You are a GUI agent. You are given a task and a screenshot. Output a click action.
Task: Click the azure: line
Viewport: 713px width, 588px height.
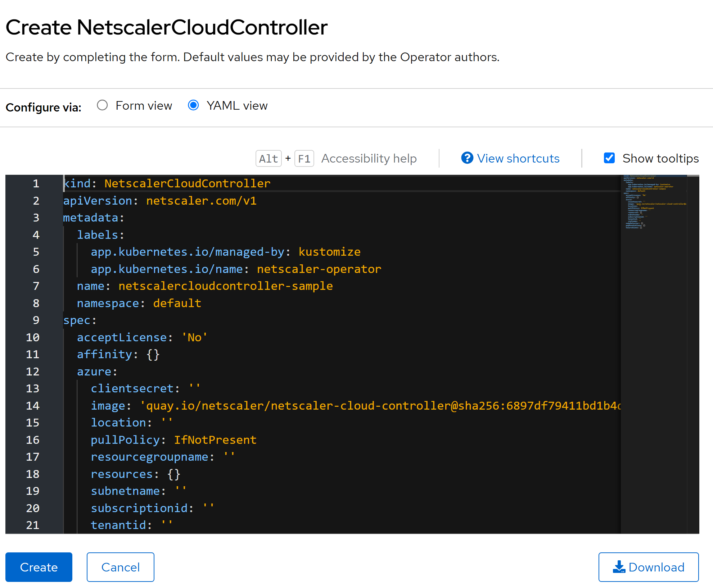point(97,372)
